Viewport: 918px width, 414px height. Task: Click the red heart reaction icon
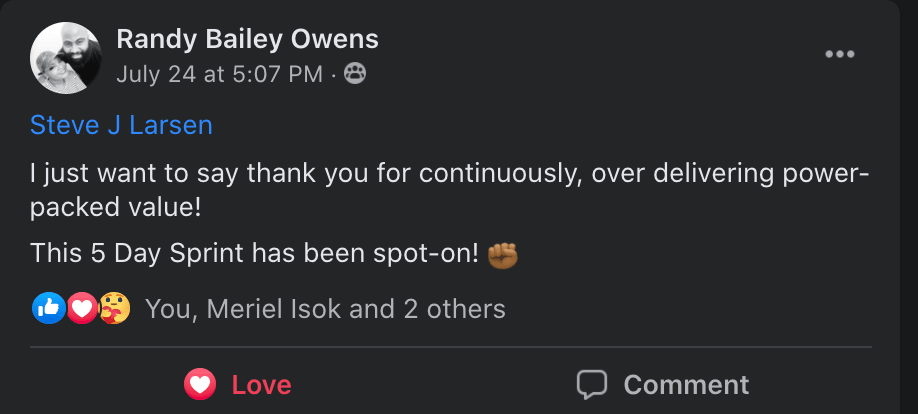pos(82,309)
